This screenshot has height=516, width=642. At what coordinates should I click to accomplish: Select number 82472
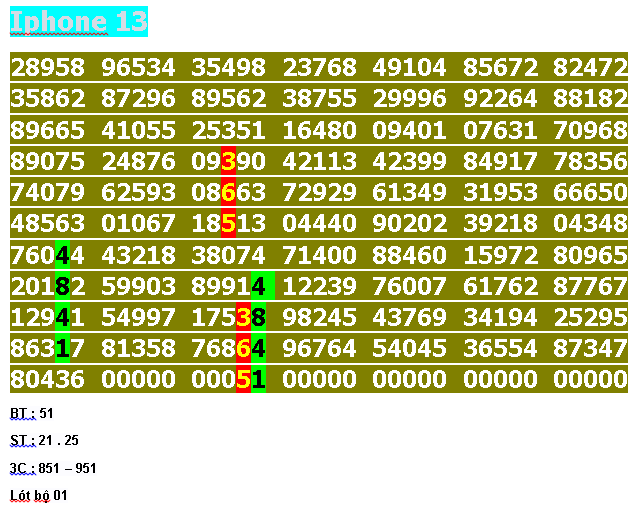(590, 67)
